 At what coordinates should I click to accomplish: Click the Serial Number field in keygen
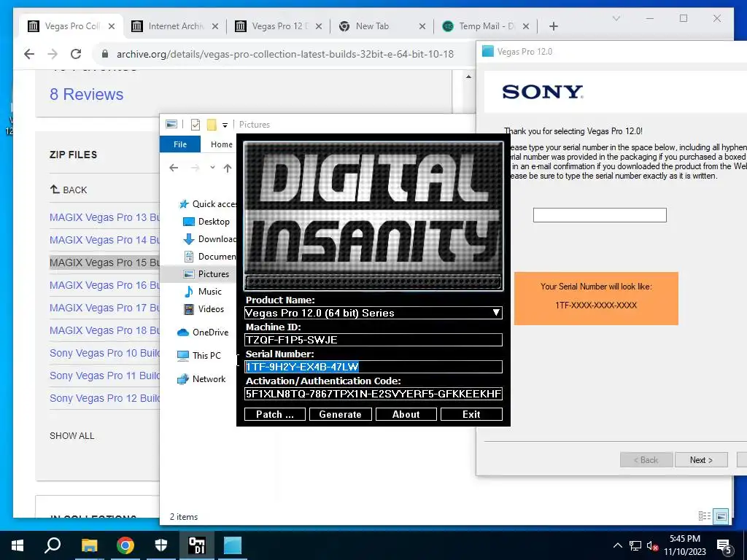click(373, 367)
